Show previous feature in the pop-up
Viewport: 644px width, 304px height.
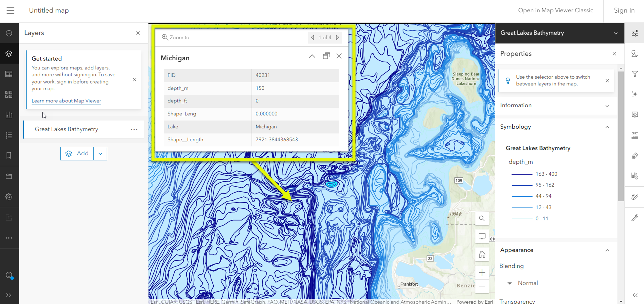tap(313, 37)
